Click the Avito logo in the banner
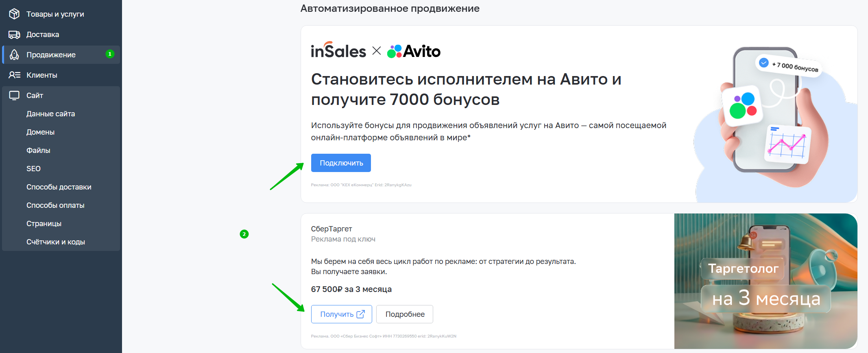 pos(414,51)
